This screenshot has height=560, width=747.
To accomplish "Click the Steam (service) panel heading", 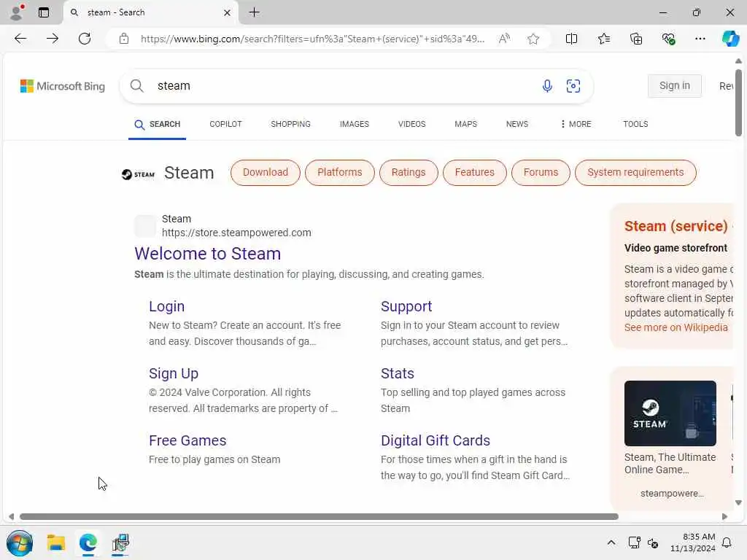I will pos(676,226).
